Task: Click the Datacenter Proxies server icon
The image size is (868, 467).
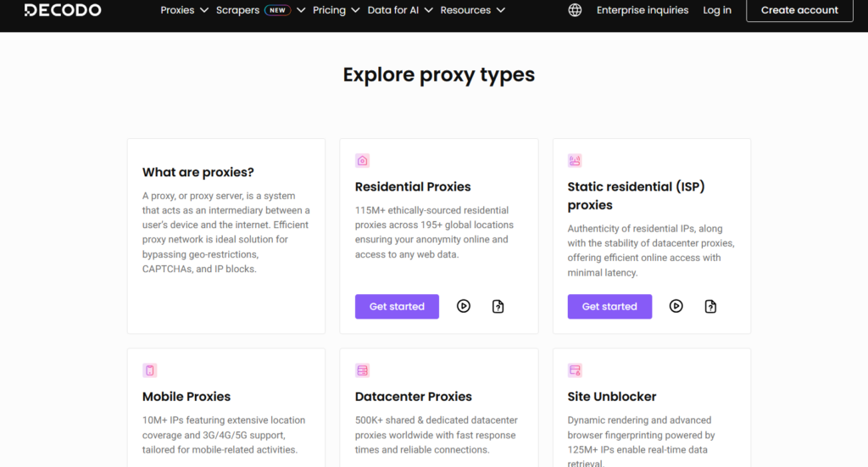Action: coord(363,370)
